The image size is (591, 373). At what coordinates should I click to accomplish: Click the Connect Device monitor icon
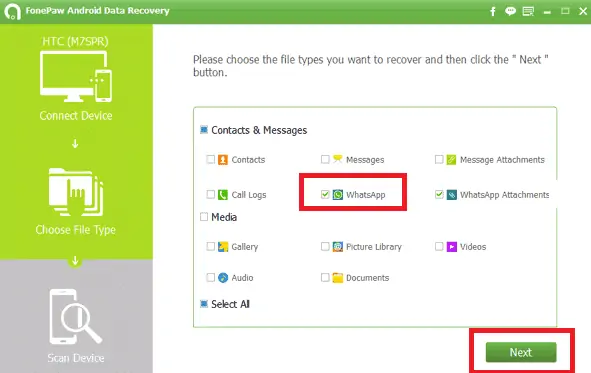point(76,76)
